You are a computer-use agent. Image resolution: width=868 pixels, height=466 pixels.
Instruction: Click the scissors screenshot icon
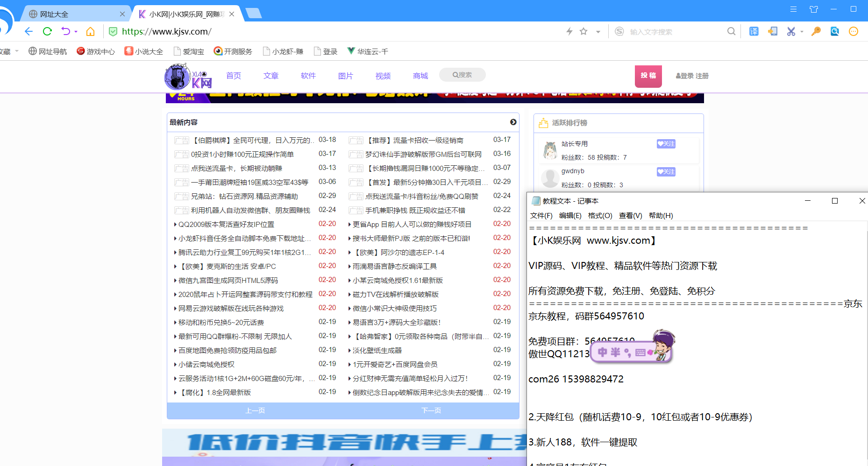(x=791, y=31)
